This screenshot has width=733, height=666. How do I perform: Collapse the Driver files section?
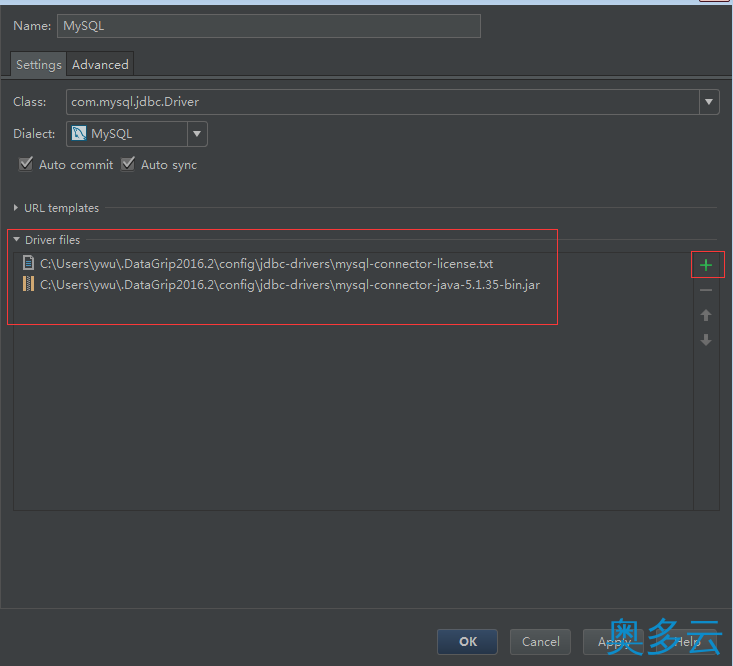point(16,239)
